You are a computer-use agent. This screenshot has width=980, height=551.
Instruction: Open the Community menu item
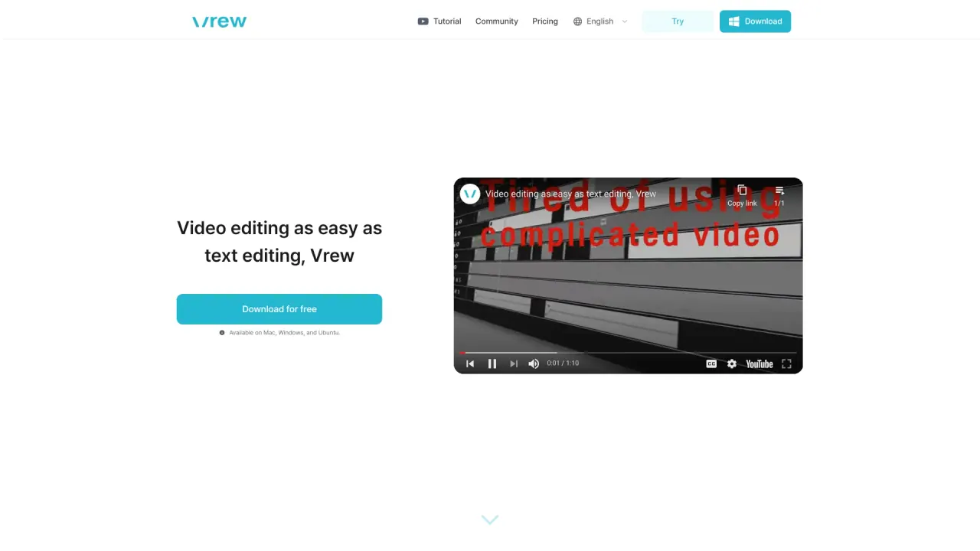497,21
